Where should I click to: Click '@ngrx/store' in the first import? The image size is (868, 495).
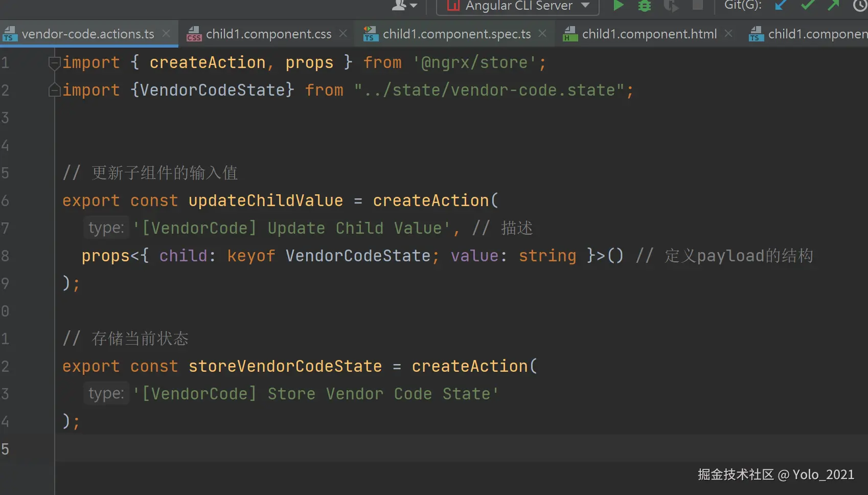click(475, 63)
